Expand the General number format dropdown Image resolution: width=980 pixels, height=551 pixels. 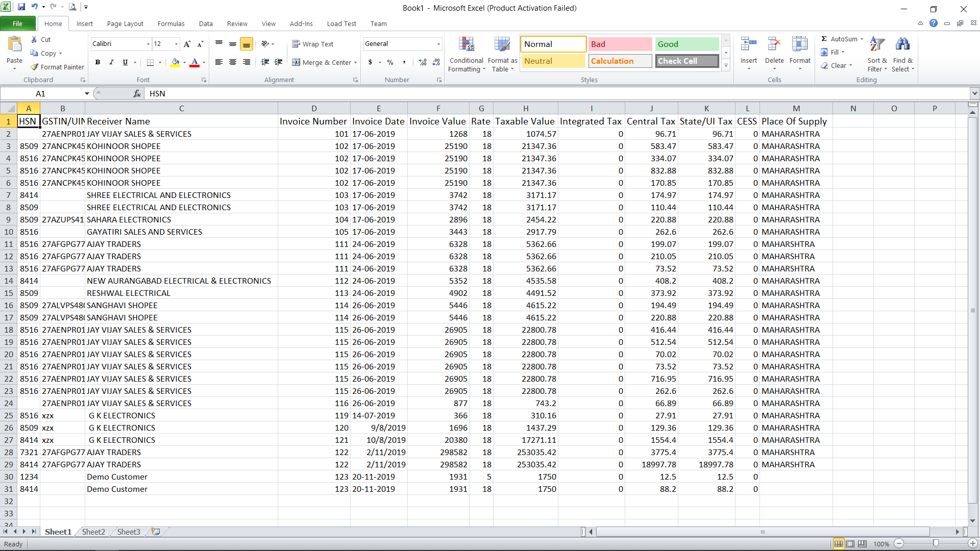[x=438, y=44]
